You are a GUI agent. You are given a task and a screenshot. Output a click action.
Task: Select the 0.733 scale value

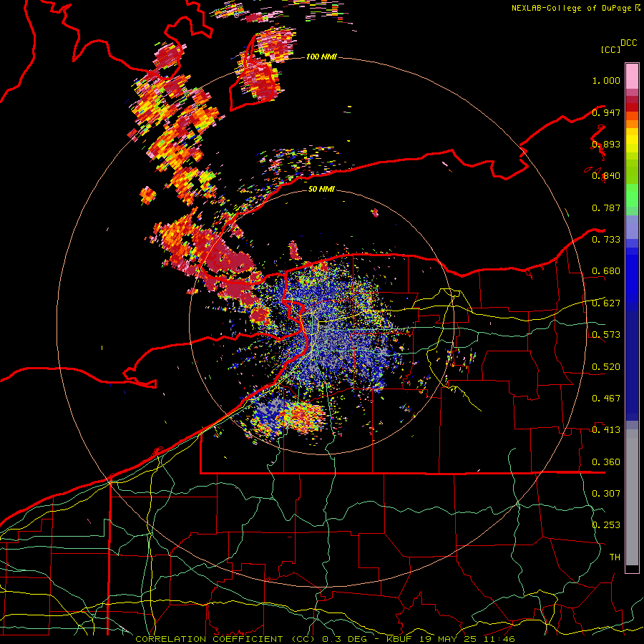[x=606, y=240]
